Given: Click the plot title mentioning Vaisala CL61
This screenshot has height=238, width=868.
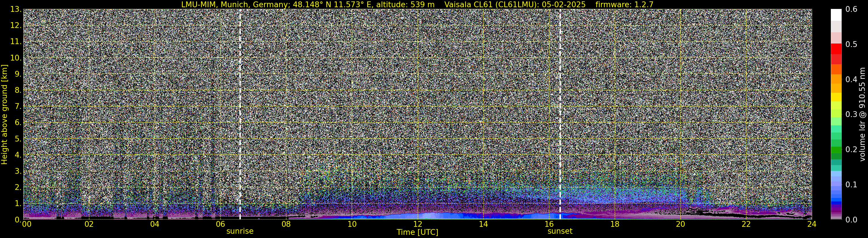Looking at the screenshot, I should (417, 4).
